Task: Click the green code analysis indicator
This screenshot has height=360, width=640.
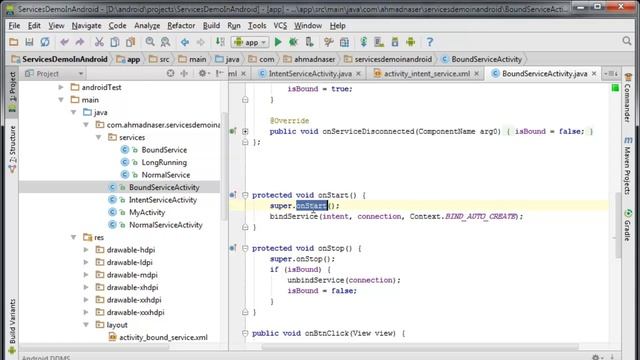Action: tap(615, 88)
